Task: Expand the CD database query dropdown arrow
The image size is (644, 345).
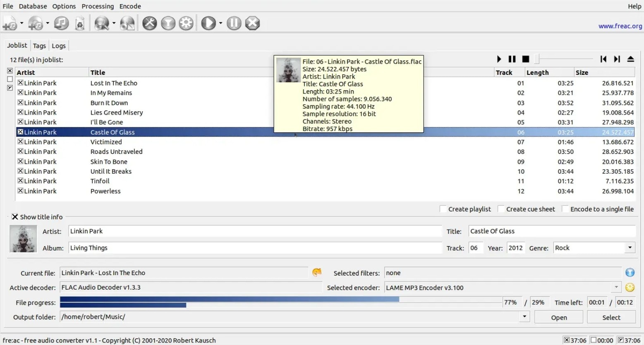Action: coord(114,23)
